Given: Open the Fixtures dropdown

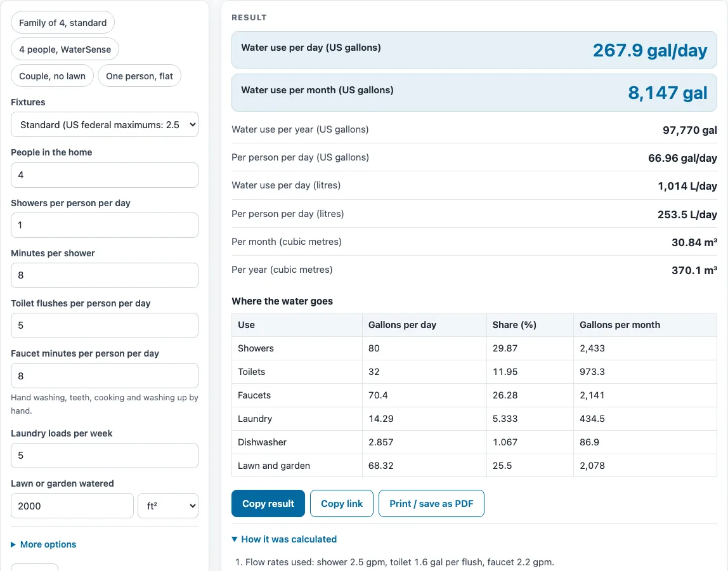Looking at the screenshot, I should [105, 124].
